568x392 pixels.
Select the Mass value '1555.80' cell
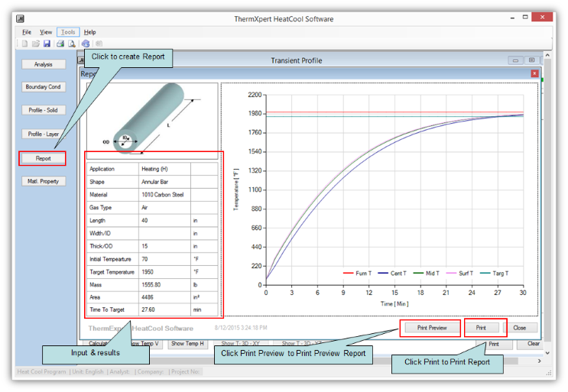(x=164, y=285)
